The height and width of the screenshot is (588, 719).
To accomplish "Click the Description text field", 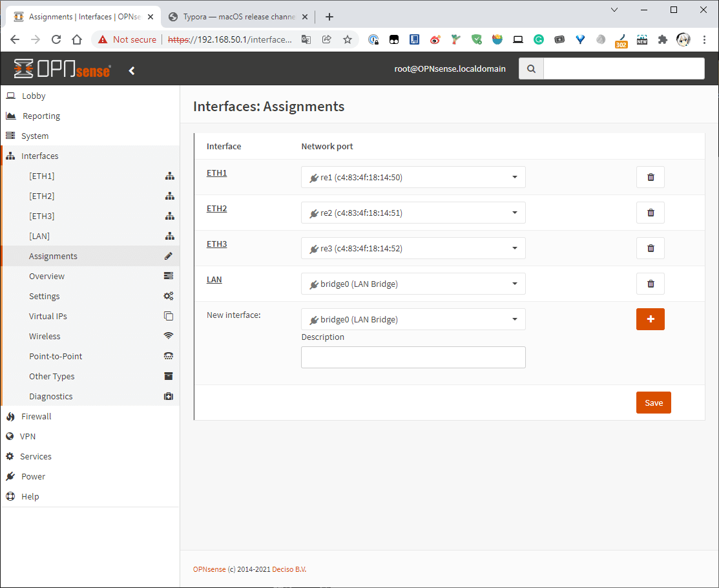I will (413, 357).
